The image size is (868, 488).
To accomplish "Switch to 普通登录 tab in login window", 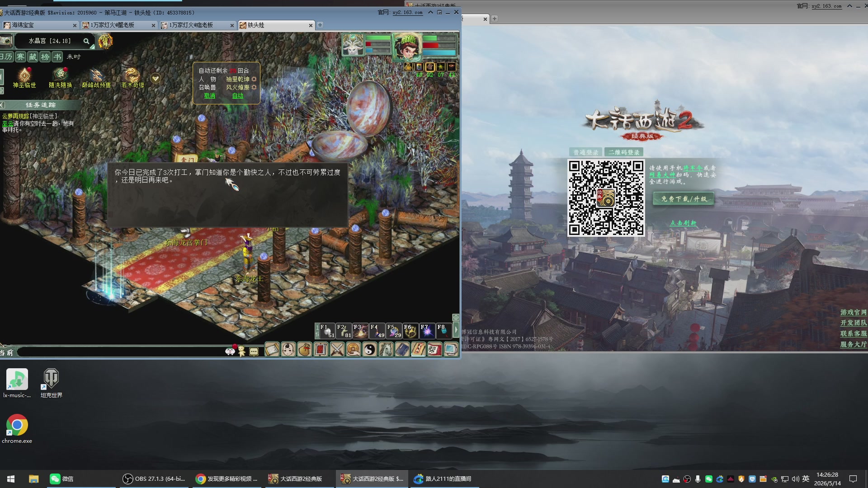I will 586,152.
